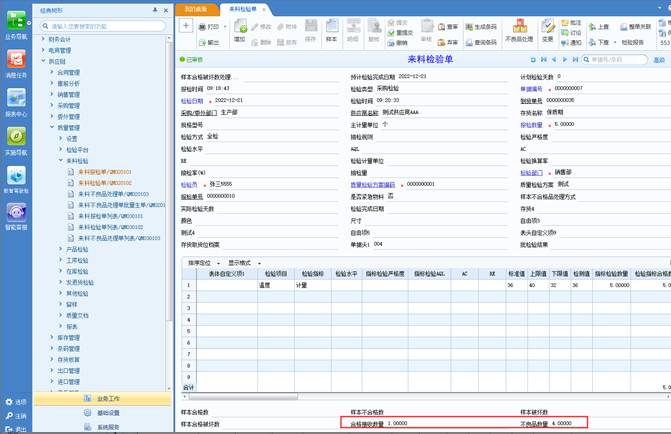
Task: Open the 报表中心 sidebar icon
Action: 15,100
